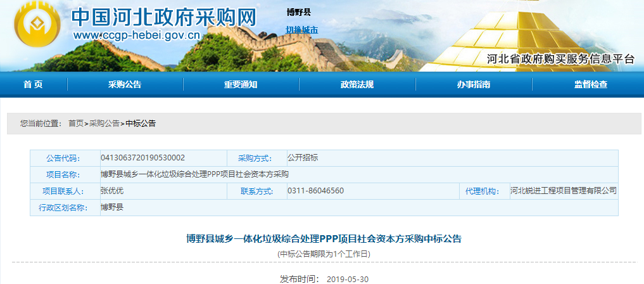Viewport: 644px width, 284px height.
Task: Click the 中国河北政府采购网 site title
Action: coord(163,17)
